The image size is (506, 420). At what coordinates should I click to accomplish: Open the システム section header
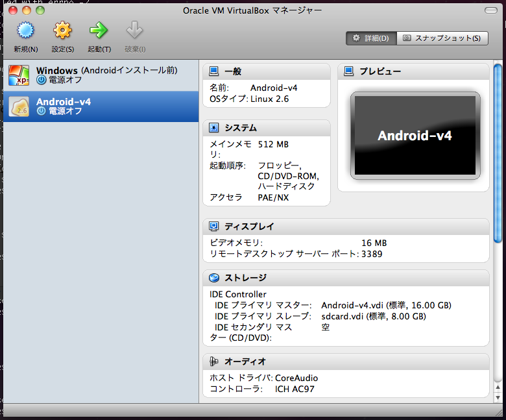(x=267, y=128)
